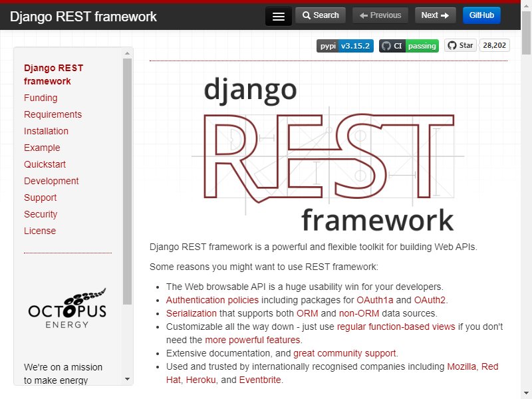
Task: Open the Red Hat link
Action: (x=490, y=367)
